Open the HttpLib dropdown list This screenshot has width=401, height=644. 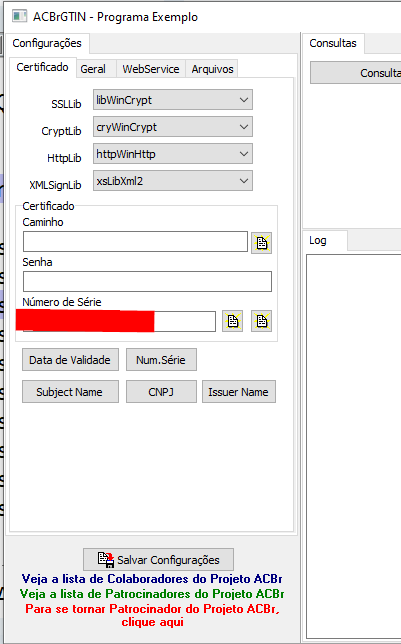173,154
